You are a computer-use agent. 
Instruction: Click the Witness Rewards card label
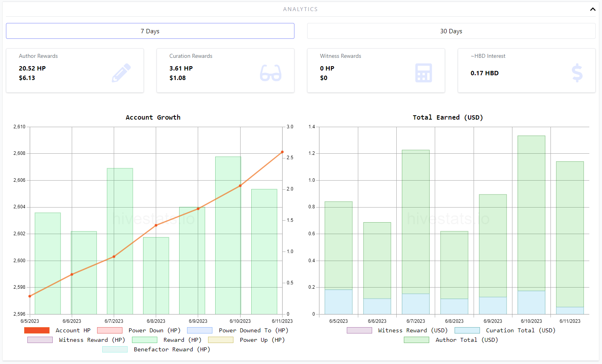pyautogui.click(x=340, y=56)
